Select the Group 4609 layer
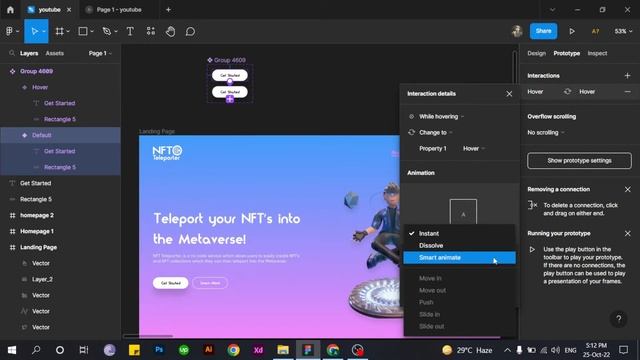The image size is (640, 360). (60, 71)
